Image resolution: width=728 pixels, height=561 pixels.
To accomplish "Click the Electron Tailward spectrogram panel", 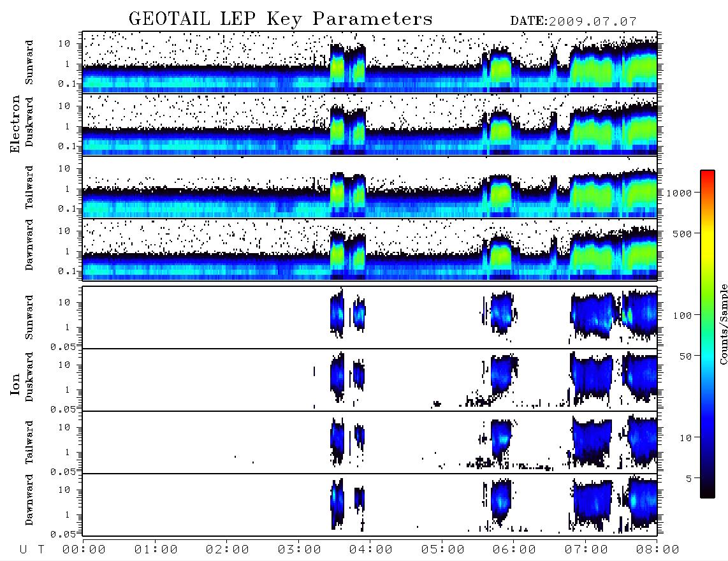I will click(x=370, y=187).
